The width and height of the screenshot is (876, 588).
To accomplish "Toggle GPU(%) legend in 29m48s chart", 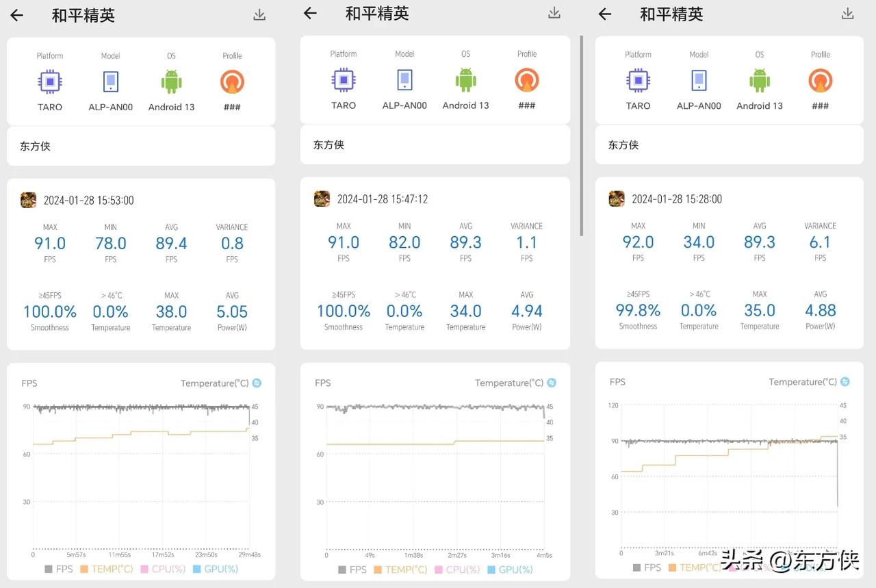I will coord(216,569).
